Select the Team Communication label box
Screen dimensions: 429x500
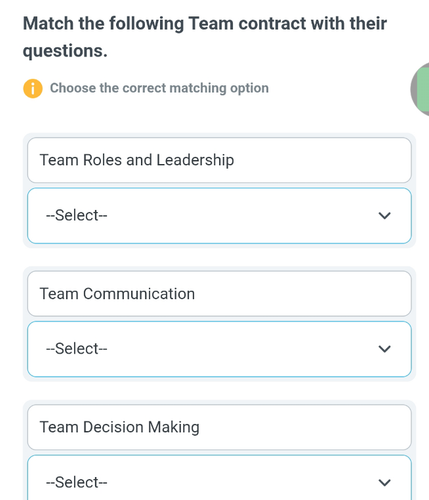tap(219, 294)
